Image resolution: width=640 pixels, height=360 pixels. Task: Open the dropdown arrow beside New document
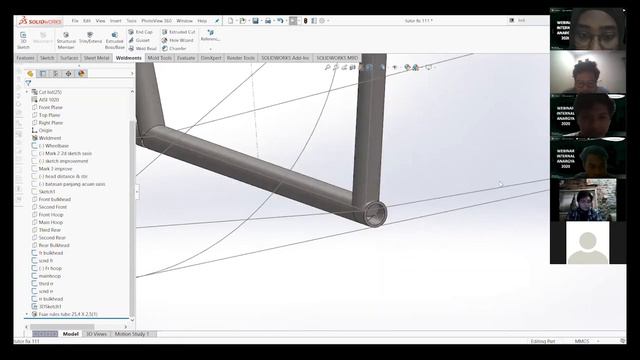click(x=236, y=21)
